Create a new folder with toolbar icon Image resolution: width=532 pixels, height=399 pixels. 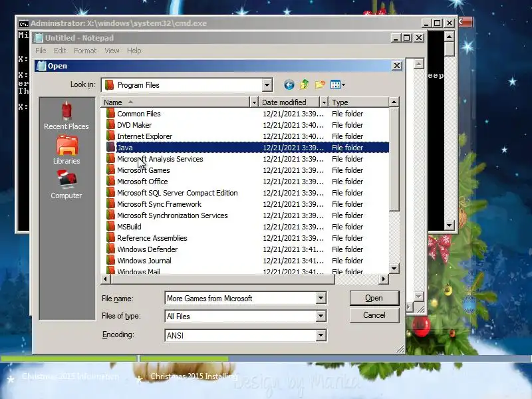pos(320,84)
